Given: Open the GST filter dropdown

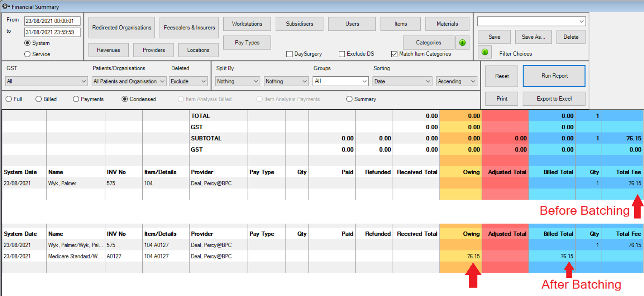Looking at the screenshot, I should tap(47, 81).
